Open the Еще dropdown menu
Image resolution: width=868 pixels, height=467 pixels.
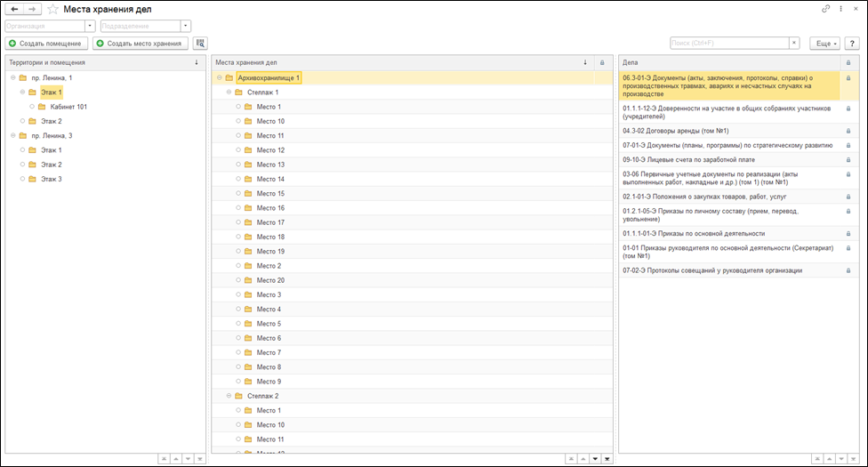tap(824, 43)
